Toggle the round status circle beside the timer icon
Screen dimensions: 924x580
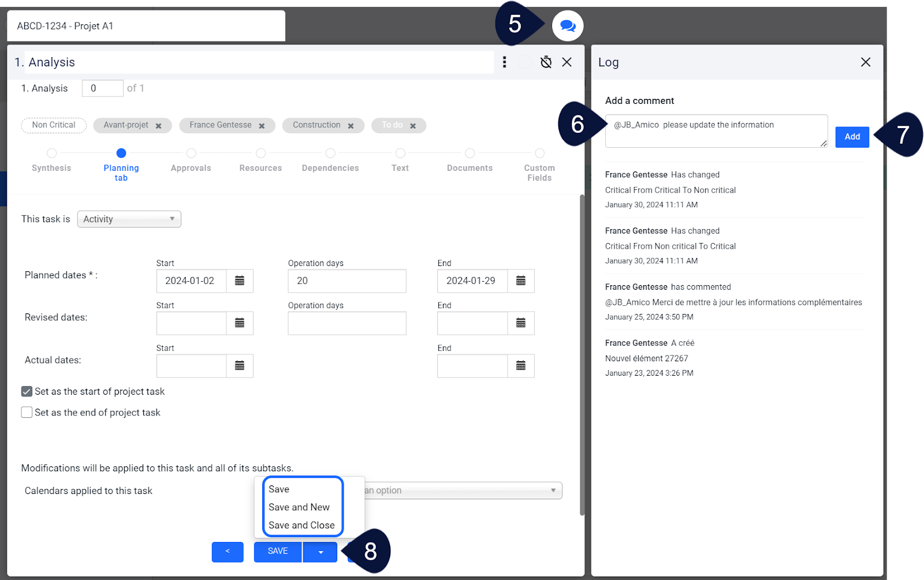[525, 62]
